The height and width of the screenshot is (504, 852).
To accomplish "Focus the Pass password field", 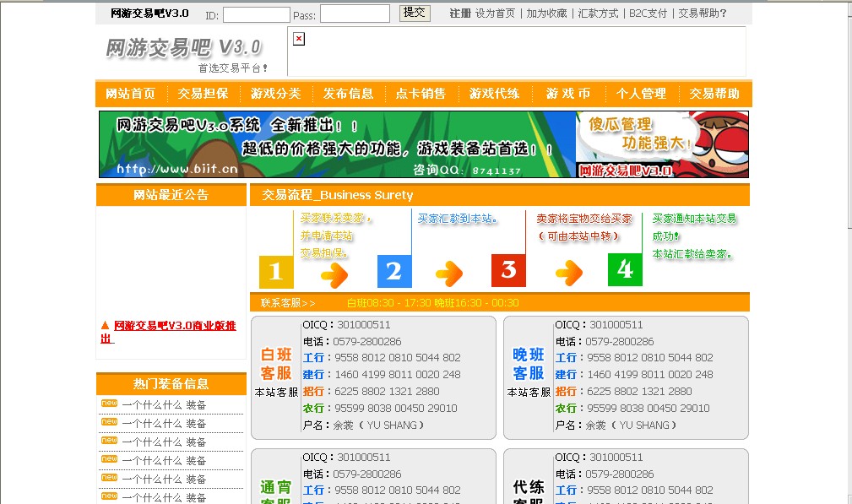I will (x=355, y=14).
